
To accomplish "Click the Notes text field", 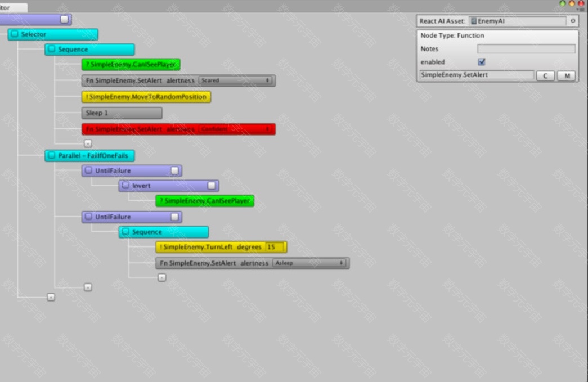I will pos(526,49).
